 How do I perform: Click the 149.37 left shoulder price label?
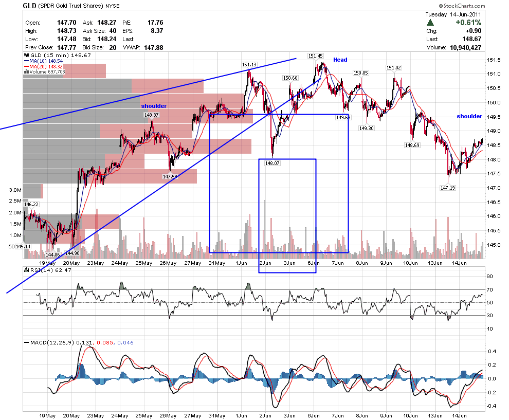[x=152, y=115]
